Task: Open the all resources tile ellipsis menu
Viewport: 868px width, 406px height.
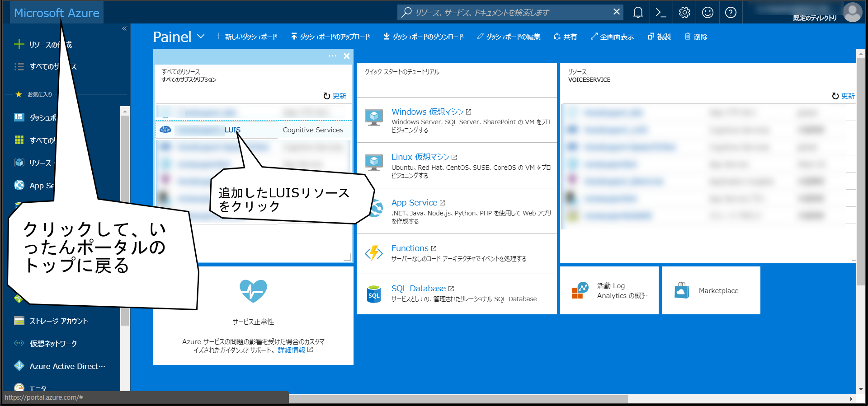Action: tap(332, 56)
